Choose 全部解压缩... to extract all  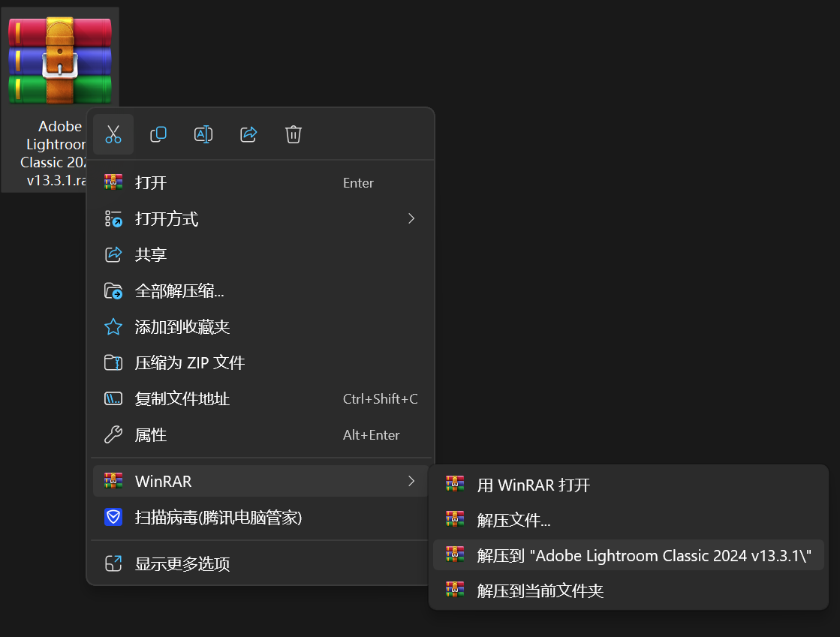(179, 291)
